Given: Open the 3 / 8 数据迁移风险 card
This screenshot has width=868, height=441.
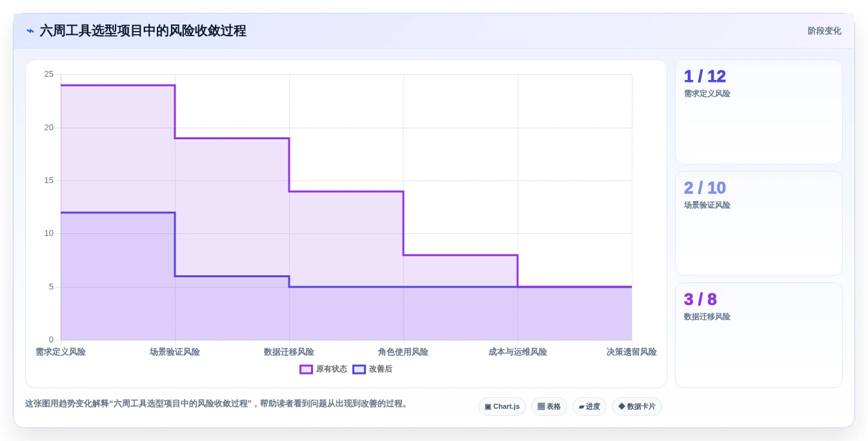Looking at the screenshot, I should (759, 335).
